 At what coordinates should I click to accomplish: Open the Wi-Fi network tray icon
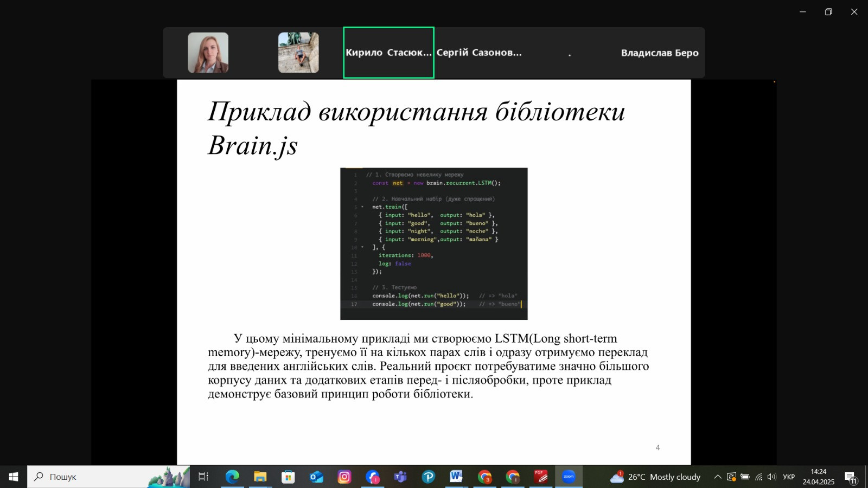pos(759,477)
